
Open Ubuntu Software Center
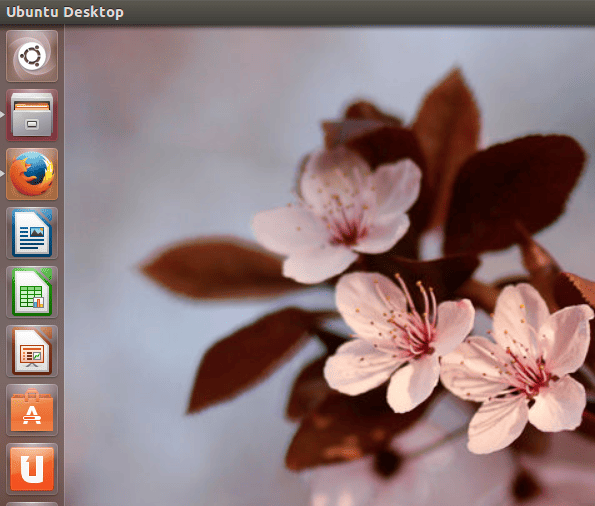32,410
